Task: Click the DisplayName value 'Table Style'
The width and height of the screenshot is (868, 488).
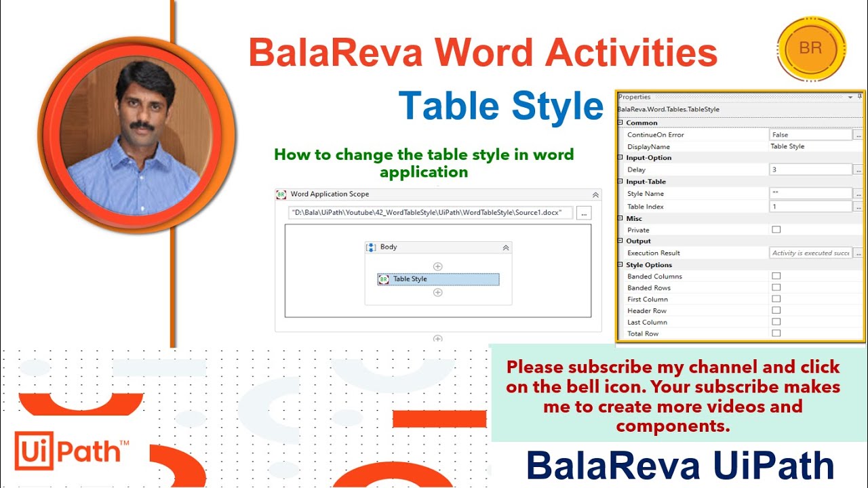Action: pyautogui.click(x=787, y=146)
